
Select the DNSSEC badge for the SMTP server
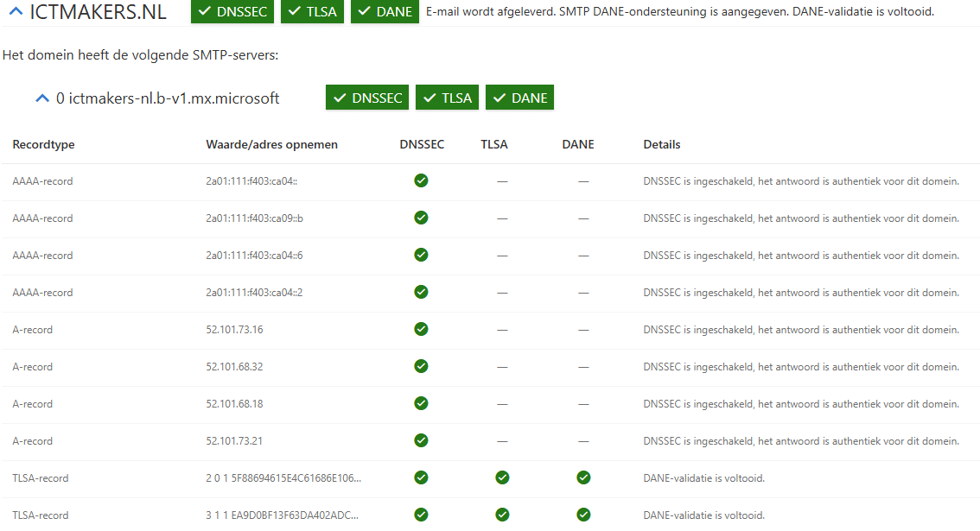tap(367, 98)
